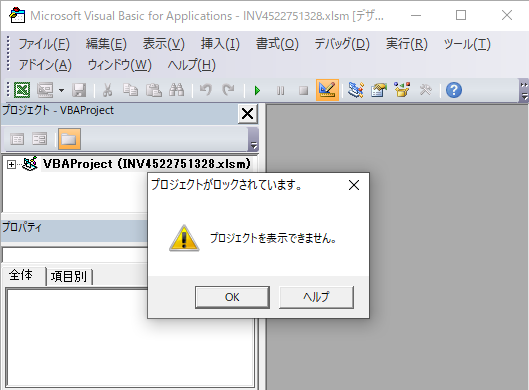This screenshot has width=529, height=390.
Task: Click the Redo arrow icon
Action: [228, 90]
